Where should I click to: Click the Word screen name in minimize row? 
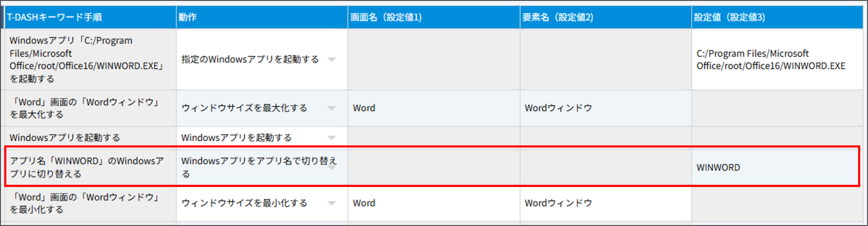364,203
